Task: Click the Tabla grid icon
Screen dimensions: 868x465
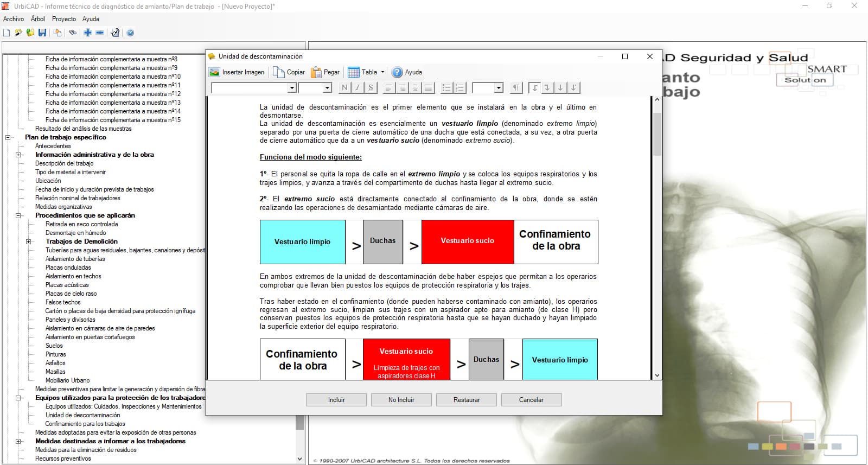Action: 354,72
